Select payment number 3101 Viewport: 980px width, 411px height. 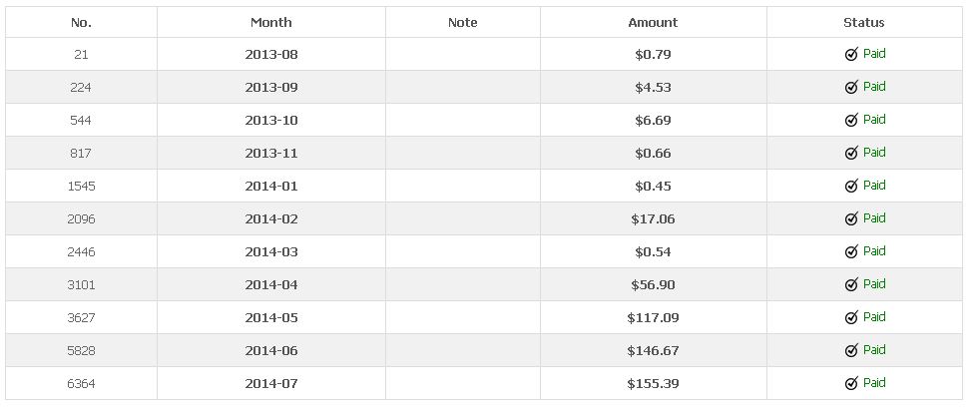pyautogui.click(x=81, y=285)
